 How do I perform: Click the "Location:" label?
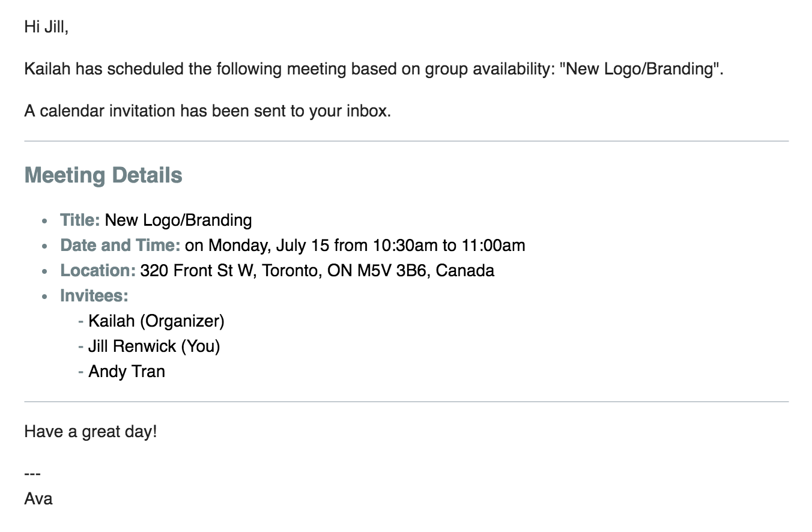(98, 271)
